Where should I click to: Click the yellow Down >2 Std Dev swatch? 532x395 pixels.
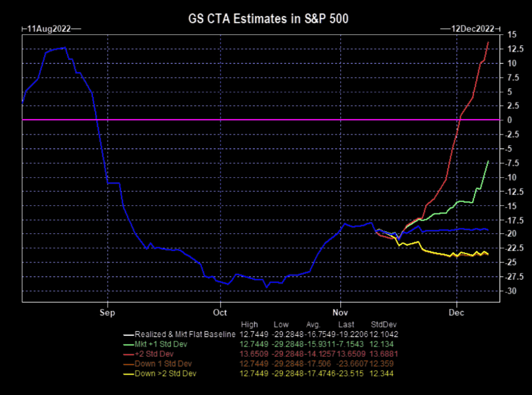[x=129, y=375]
